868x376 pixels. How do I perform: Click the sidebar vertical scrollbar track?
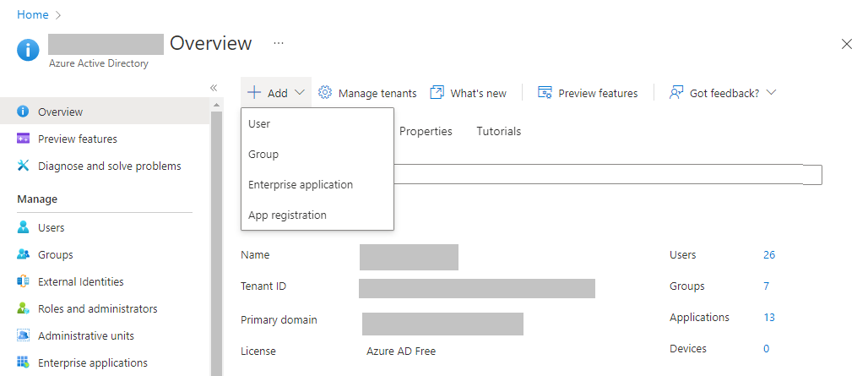[216, 243]
